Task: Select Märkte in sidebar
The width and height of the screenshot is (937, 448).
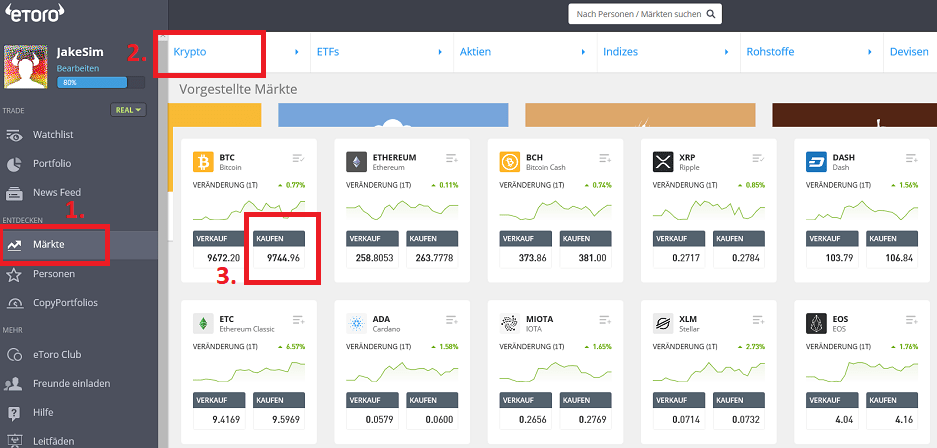Action: click(x=48, y=244)
